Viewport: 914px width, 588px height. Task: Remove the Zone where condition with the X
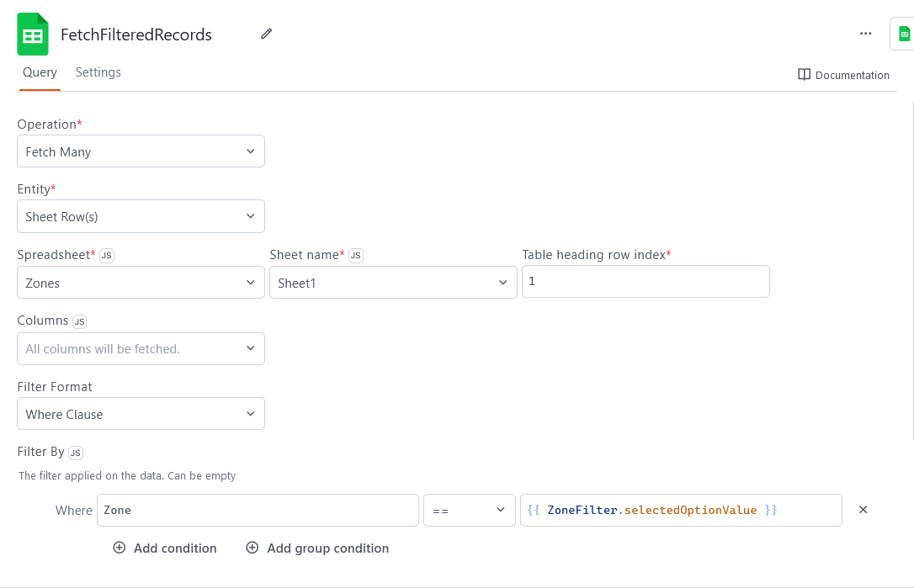(863, 509)
